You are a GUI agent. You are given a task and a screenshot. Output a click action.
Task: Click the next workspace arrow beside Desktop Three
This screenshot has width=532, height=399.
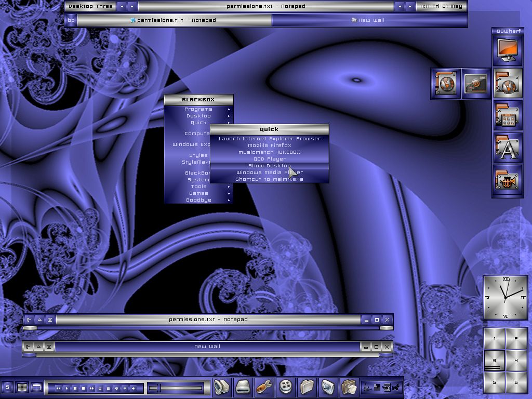[x=132, y=7]
